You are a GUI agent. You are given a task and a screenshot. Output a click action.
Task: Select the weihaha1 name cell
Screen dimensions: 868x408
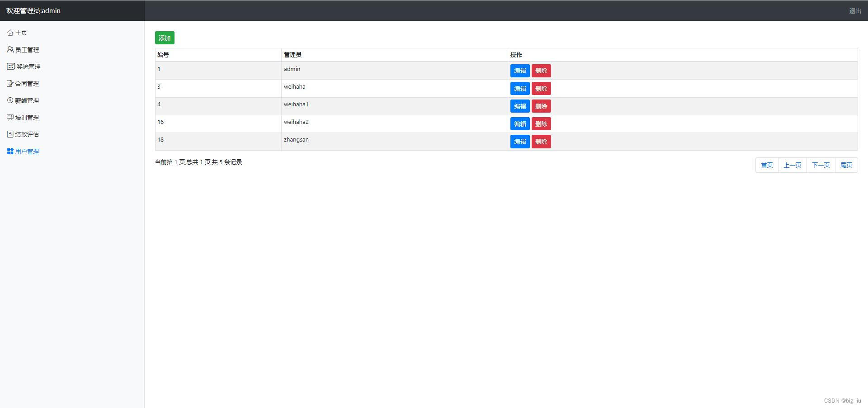tap(395, 106)
